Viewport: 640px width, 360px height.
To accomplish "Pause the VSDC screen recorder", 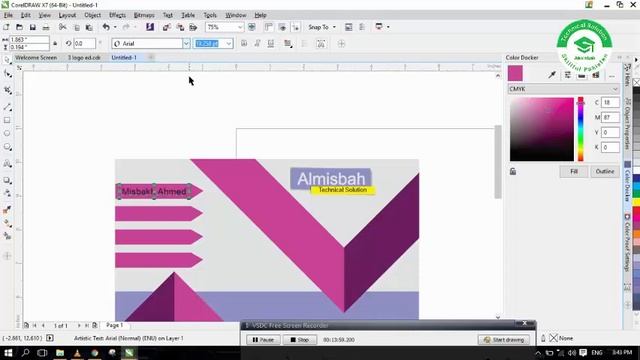I will click(263, 340).
